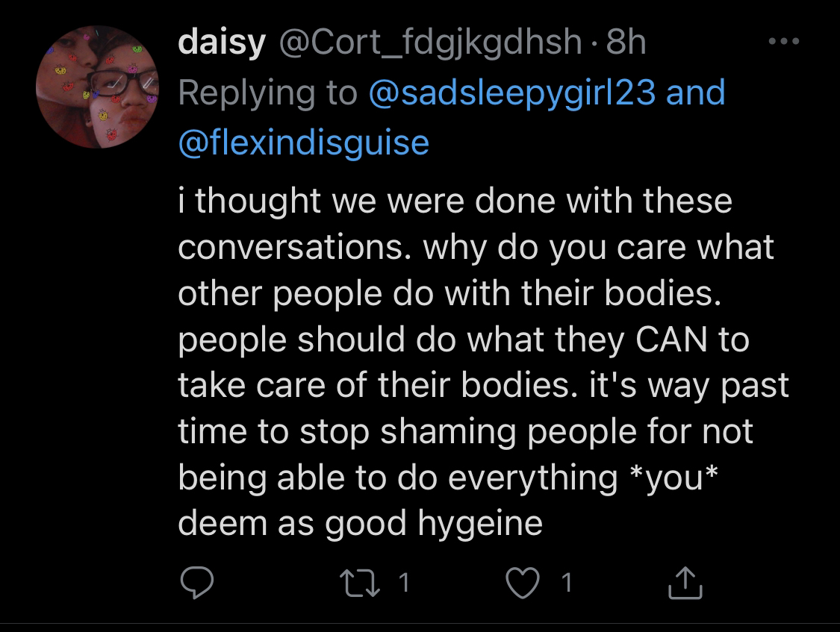
Task: View retweets via the retweet count 1
Action: click(404, 583)
